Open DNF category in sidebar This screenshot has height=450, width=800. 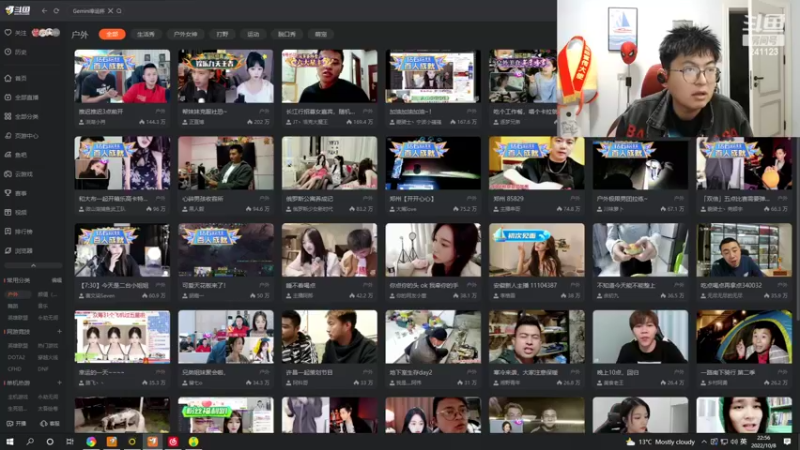(x=43, y=369)
